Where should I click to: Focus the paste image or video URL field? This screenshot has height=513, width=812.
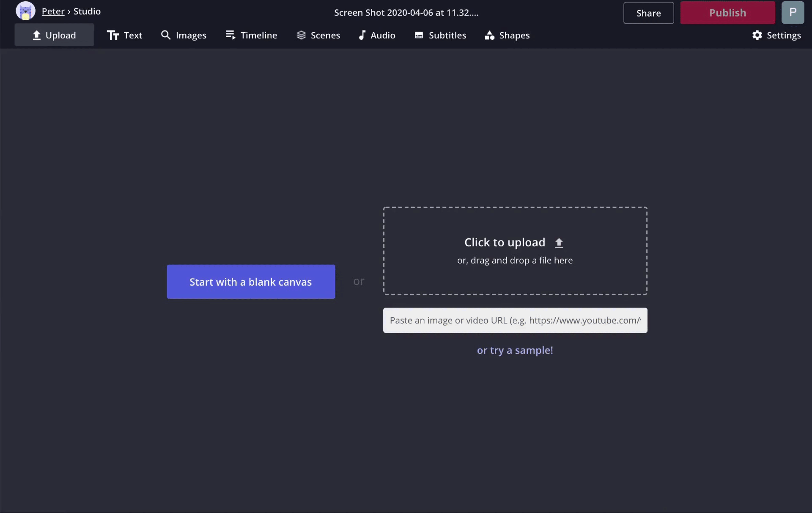(515, 320)
